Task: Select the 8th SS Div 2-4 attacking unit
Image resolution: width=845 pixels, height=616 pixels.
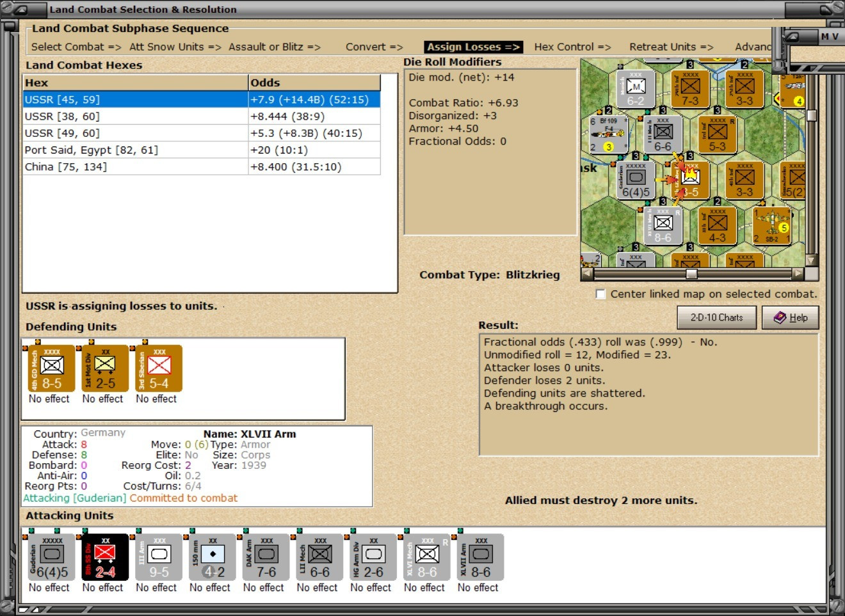Action: coord(105,557)
